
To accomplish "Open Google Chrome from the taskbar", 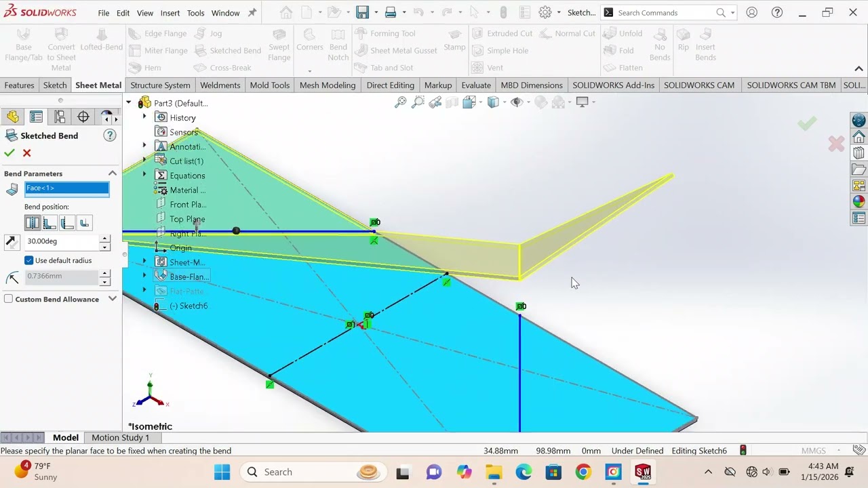I will tap(583, 472).
